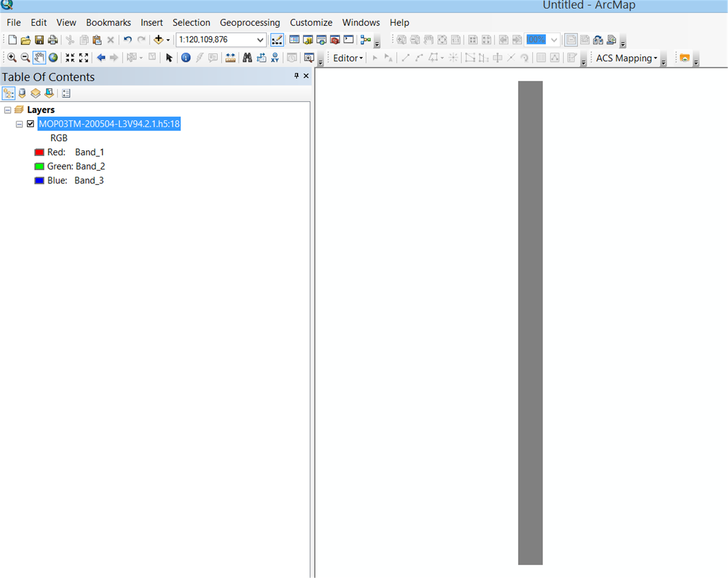Viewport: 728px width, 578px height.
Task: Select the Measure ruler tool
Action: (230, 58)
